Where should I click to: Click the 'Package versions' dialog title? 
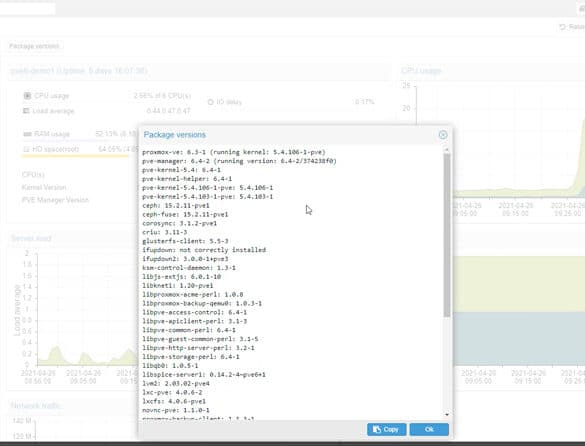(x=175, y=135)
